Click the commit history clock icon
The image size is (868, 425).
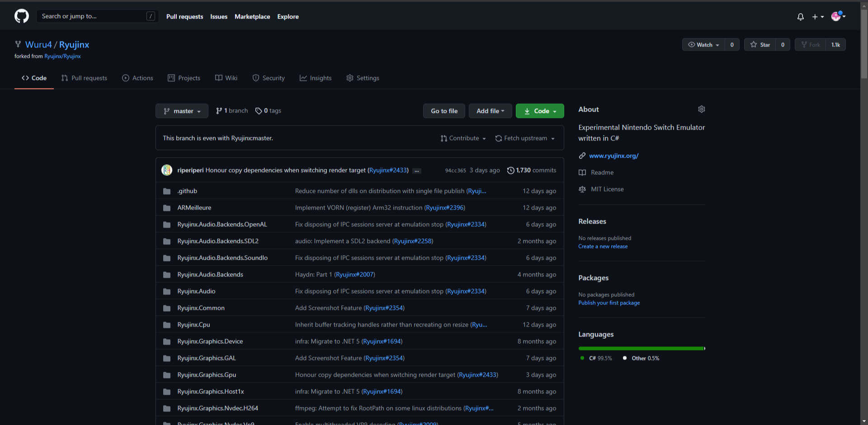coord(510,170)
